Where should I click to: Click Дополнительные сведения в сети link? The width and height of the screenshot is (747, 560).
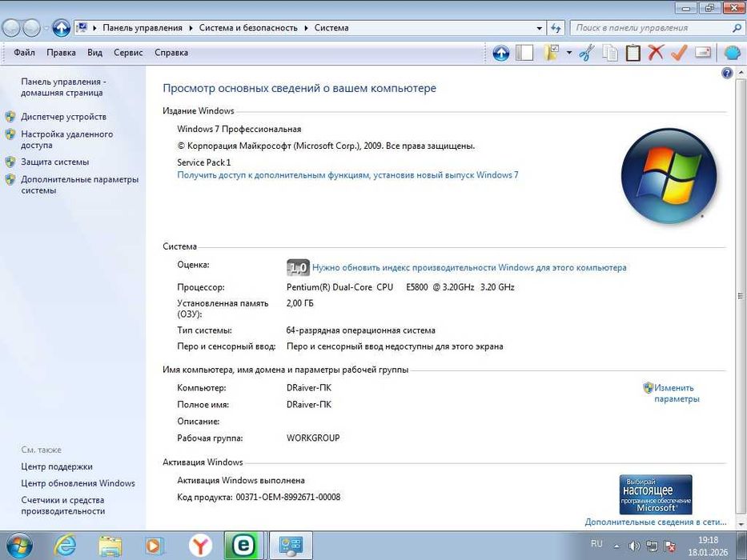[656, 522]
